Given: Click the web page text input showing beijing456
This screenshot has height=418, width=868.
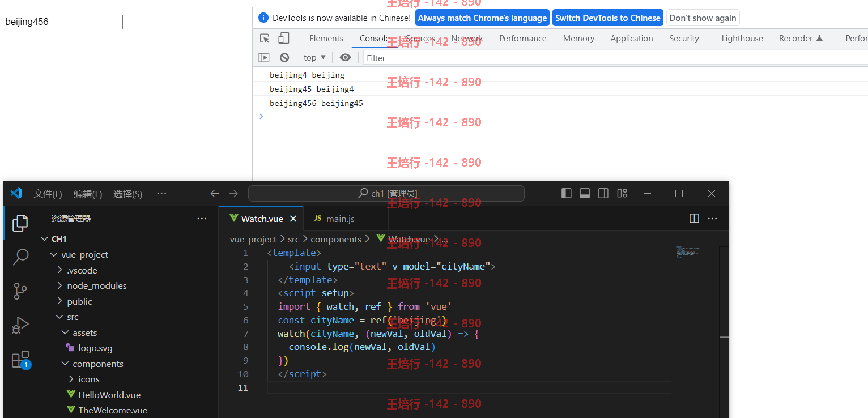Looking at the screenshot, I should point(63,22).
